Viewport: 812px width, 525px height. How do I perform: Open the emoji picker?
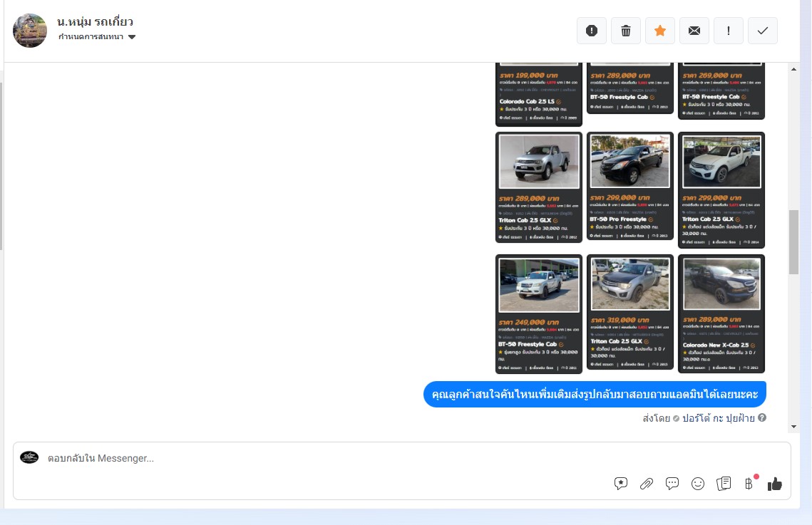point(698,484)
